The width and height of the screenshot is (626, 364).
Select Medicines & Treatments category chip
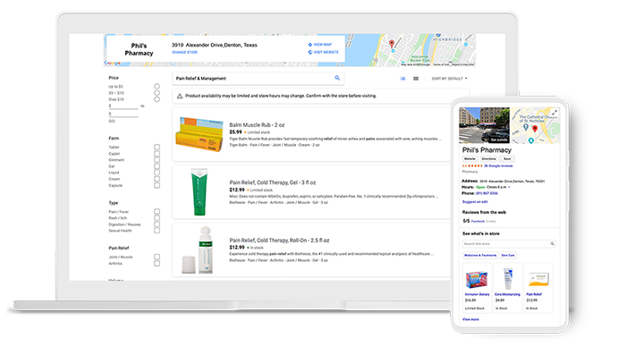click(480, 255)
